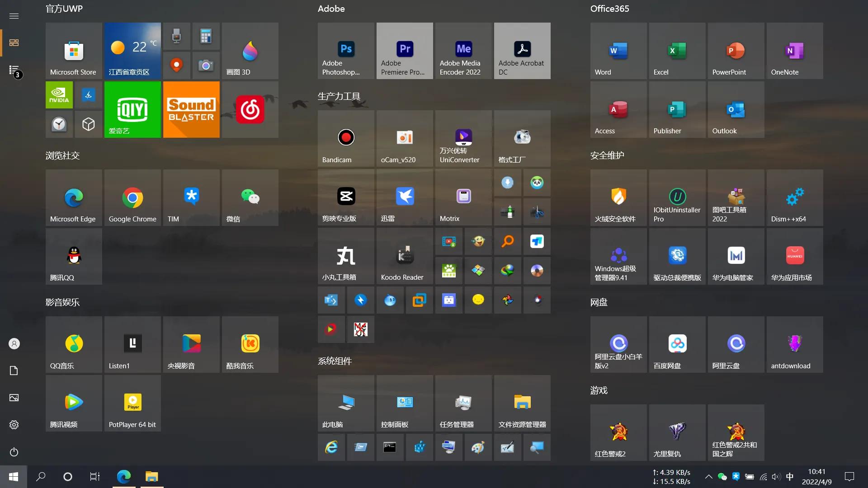The height and width of the screenshot is (488, 868).
Task: Launch PotPlayer 64 bit tile
Action: click(132, 403)
